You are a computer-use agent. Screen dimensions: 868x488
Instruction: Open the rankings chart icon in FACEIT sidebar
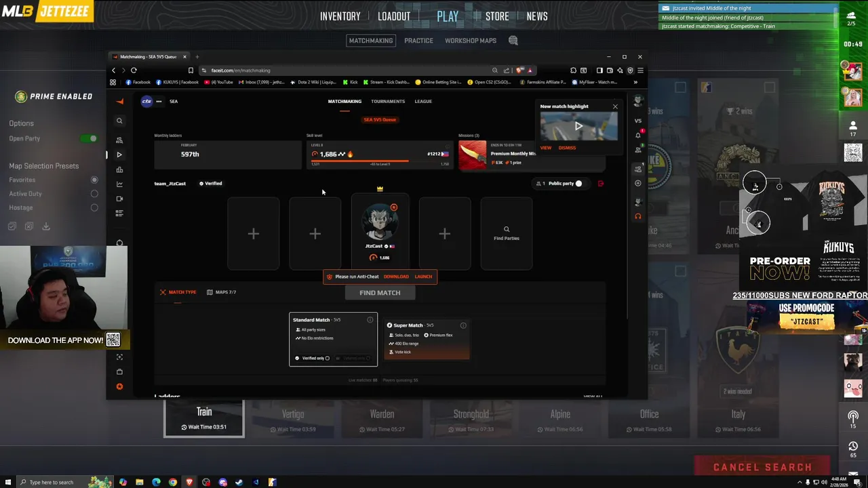tap(119, 169)
